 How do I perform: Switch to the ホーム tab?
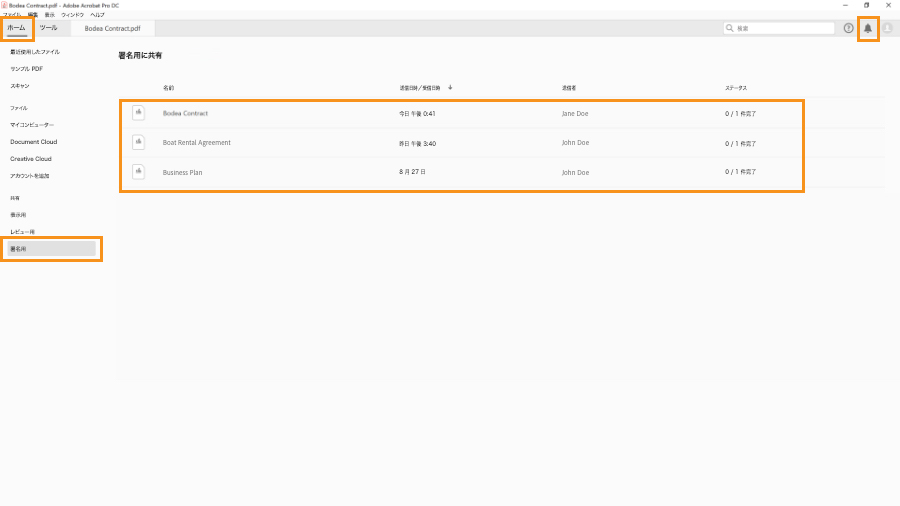pos(17,28)
